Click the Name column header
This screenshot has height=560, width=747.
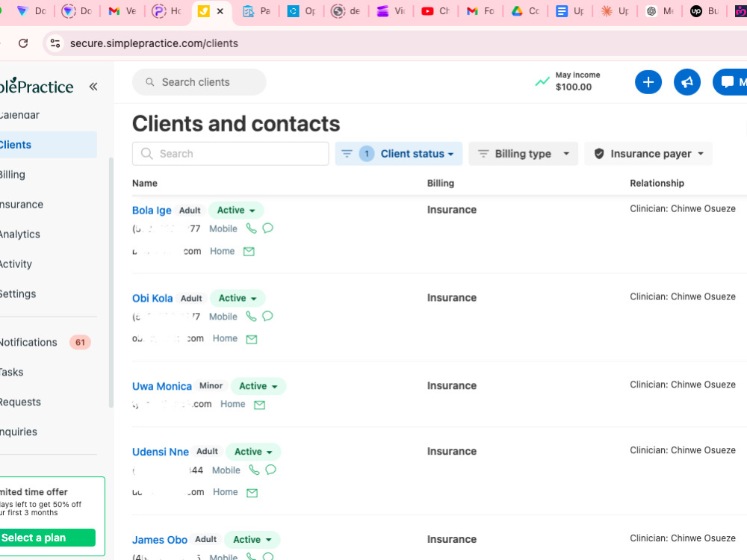pos(145,184)
